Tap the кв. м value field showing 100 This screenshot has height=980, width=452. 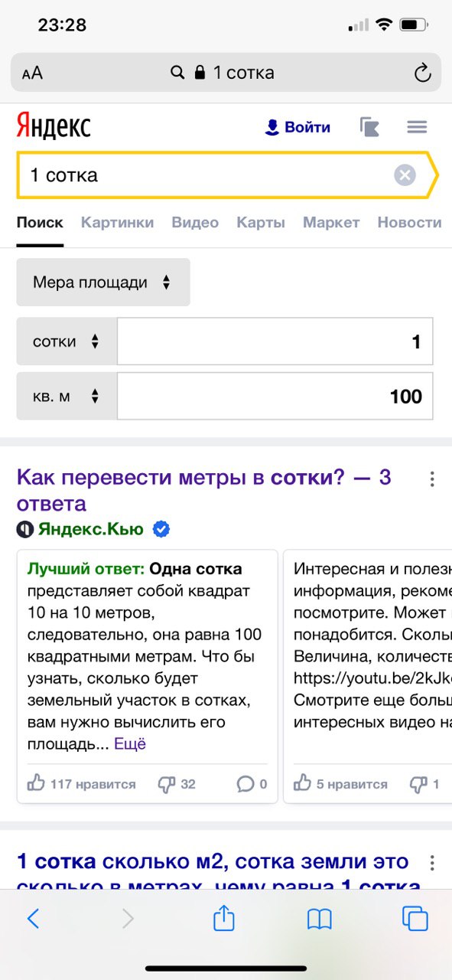tap(275, 396)
